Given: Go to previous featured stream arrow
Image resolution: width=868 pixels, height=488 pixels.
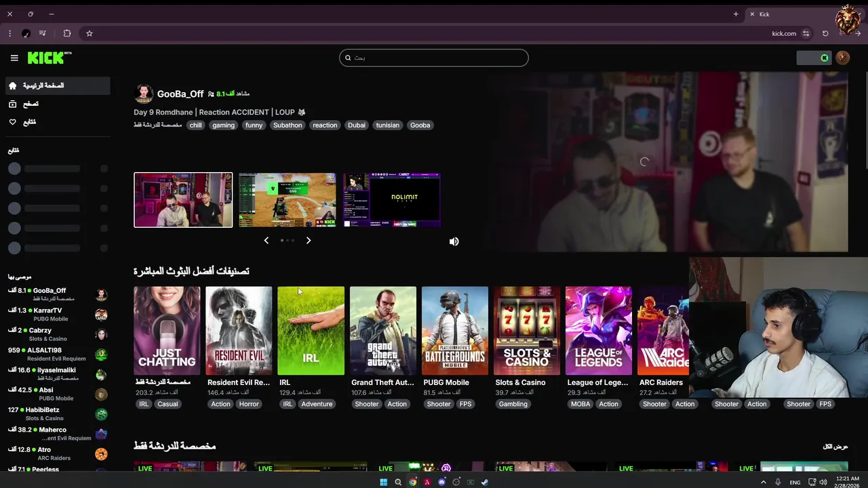Looking at the screenshot, I should [266, 240].
